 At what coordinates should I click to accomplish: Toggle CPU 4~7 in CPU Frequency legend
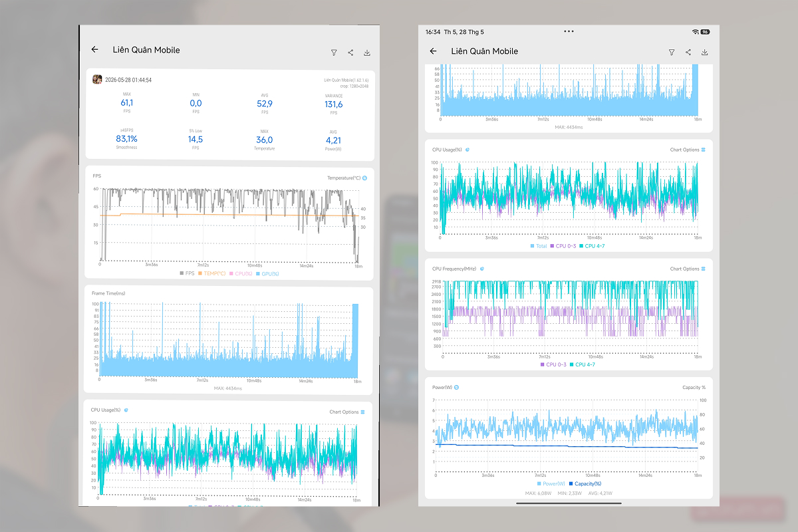[583, 364]
